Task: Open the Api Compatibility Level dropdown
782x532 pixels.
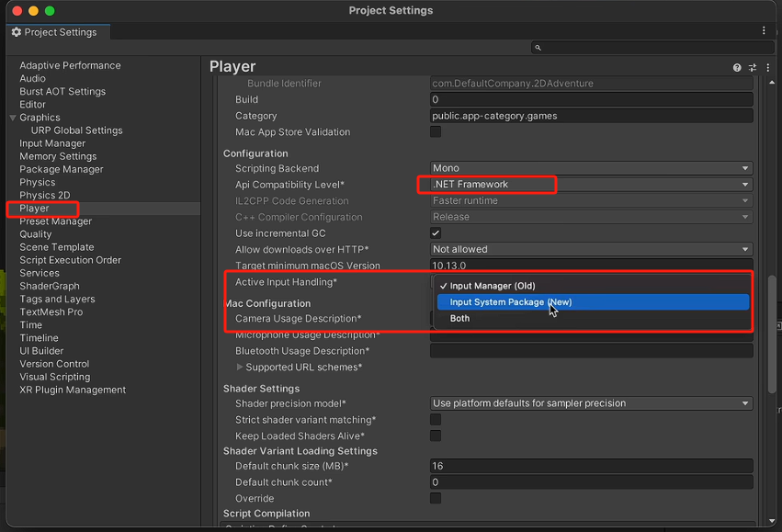Action: coord(592,185)
